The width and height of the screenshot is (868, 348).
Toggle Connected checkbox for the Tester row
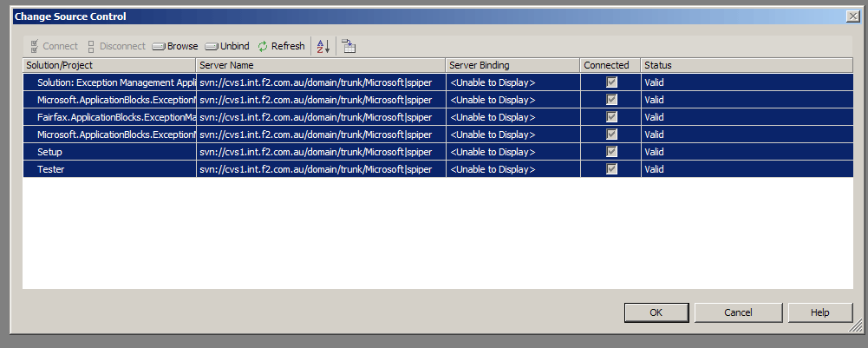tap(611, 169)
